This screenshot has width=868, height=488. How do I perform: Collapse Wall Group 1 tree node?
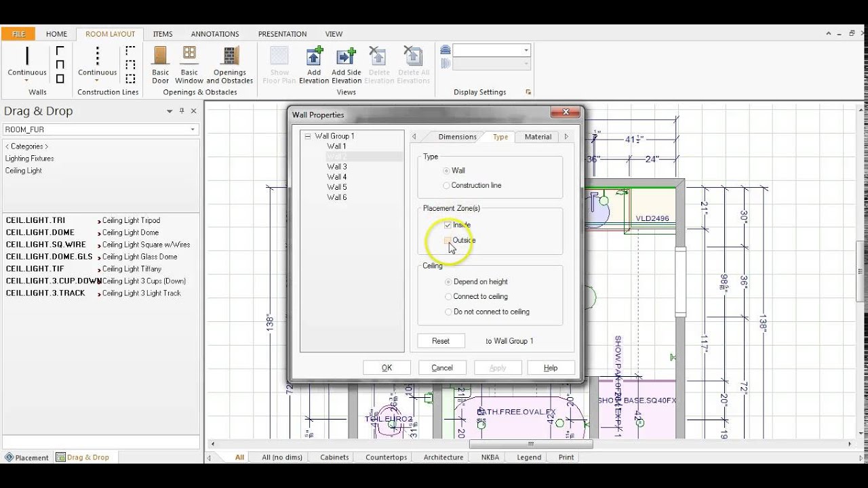point(307,136)
